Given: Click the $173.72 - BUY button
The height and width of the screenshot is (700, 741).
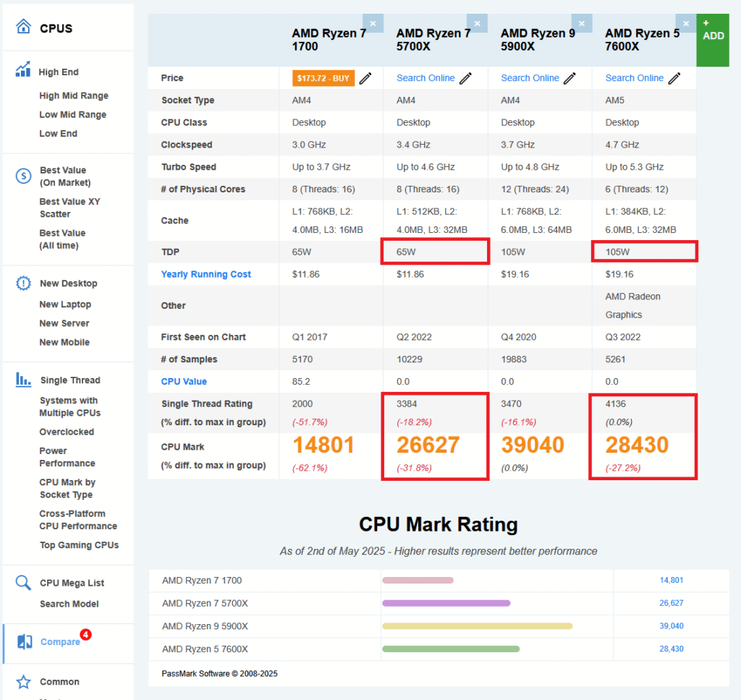Looking at the screenshot, I should coord(323,78).
